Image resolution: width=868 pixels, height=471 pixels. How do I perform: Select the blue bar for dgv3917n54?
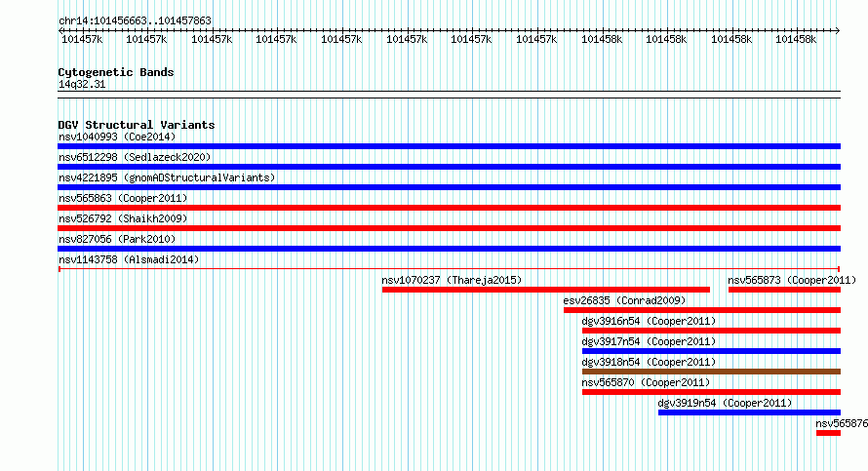[711, 351]
